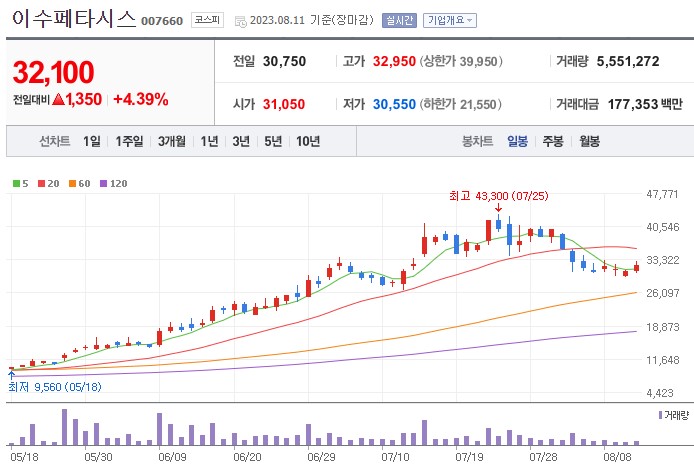This screenshot has height=476, width=694.
Task: Click the 18,873 price axis label
Action: coord(662,327)
